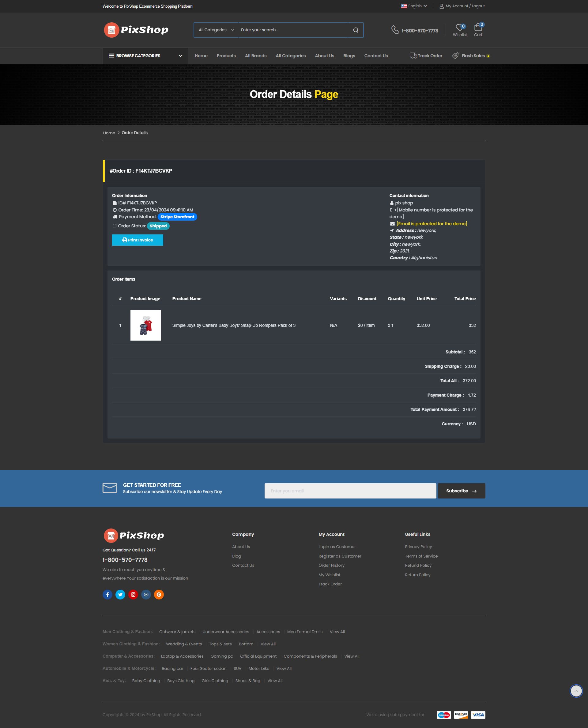Image resolution: width=588 pixels, height=728 pixels.
Task: Expand the All Categories search dropdown
Action: pyautogui.click(x=216, y=30)
